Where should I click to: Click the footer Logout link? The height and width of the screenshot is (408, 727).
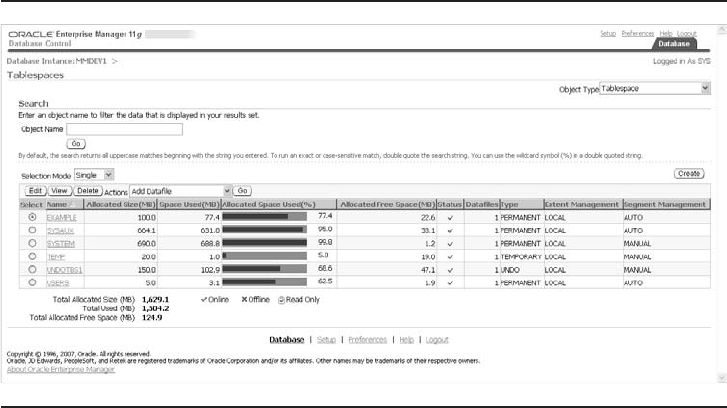(x=437, y=340)
